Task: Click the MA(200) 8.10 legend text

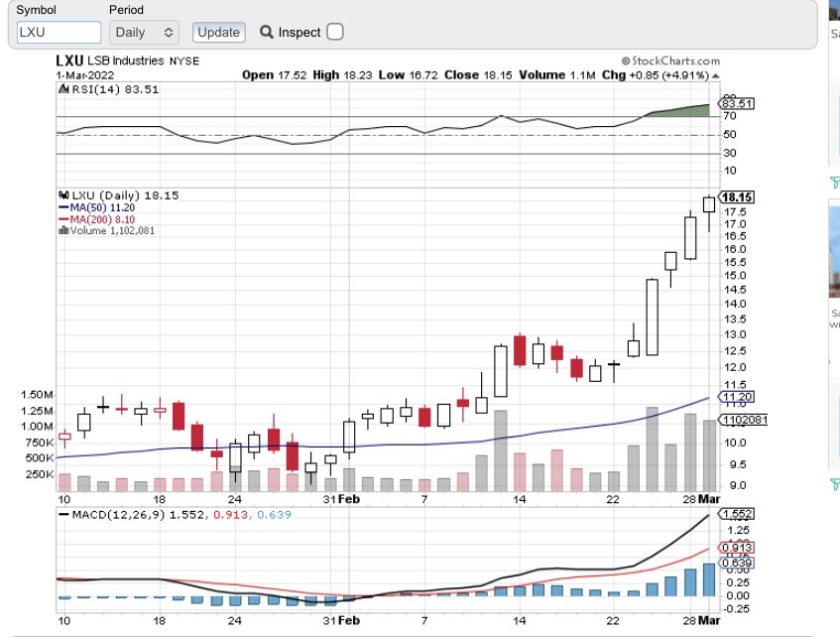Action: pos(102,219)
